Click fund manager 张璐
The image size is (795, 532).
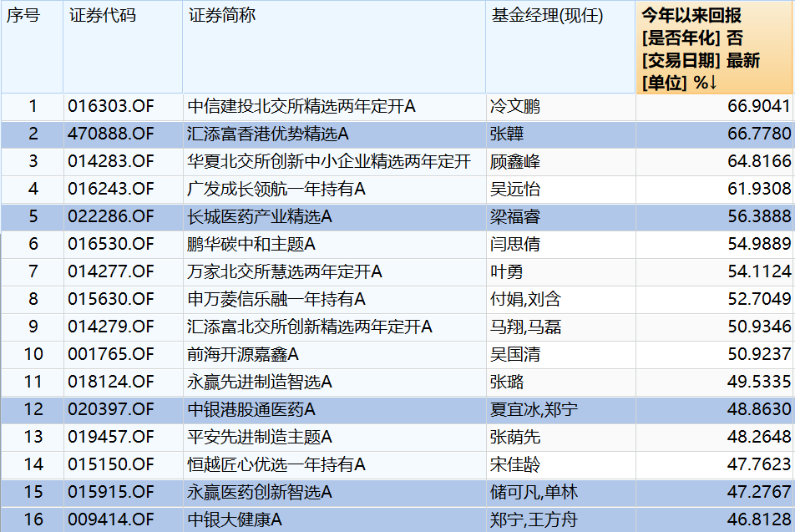click(507, 382)
